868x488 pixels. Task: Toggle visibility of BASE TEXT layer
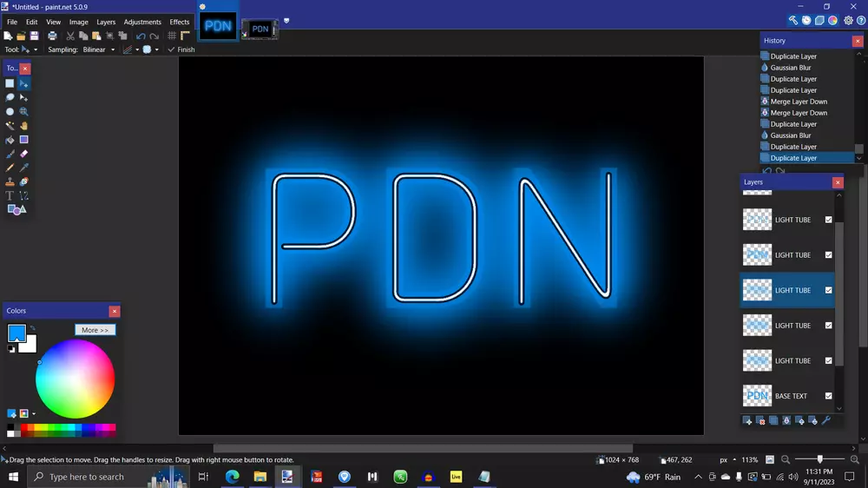click(829, 396)
